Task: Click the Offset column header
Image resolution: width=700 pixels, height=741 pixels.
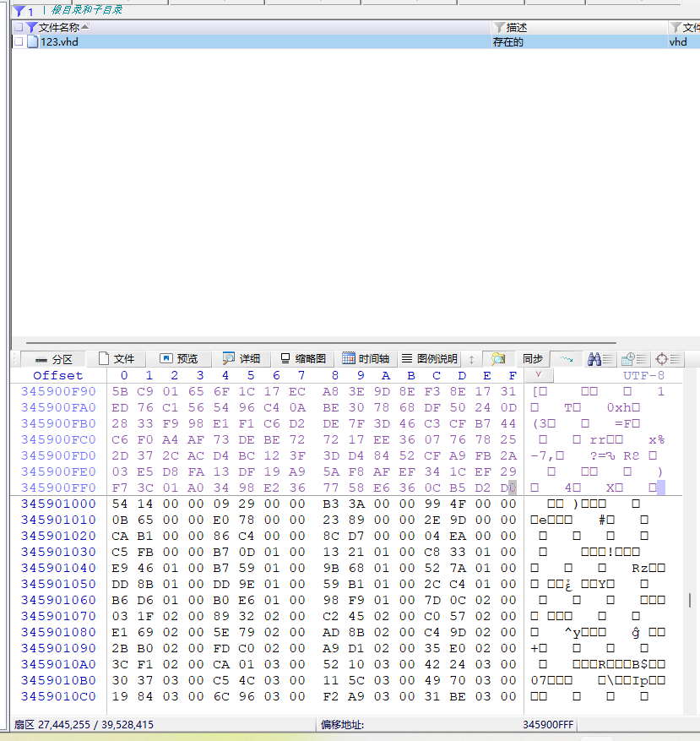Action: (58, 375)
